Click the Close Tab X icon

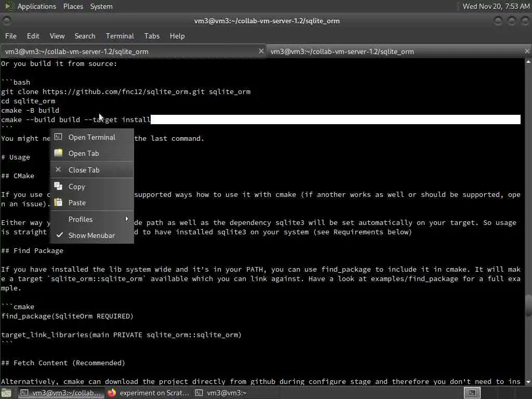58,169
